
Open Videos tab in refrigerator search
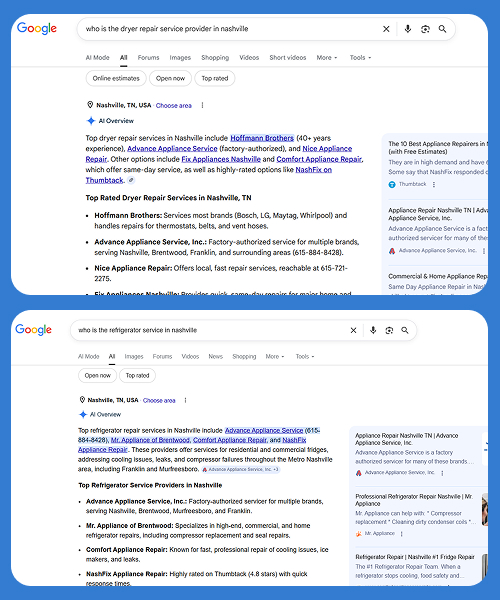point(190,357)
